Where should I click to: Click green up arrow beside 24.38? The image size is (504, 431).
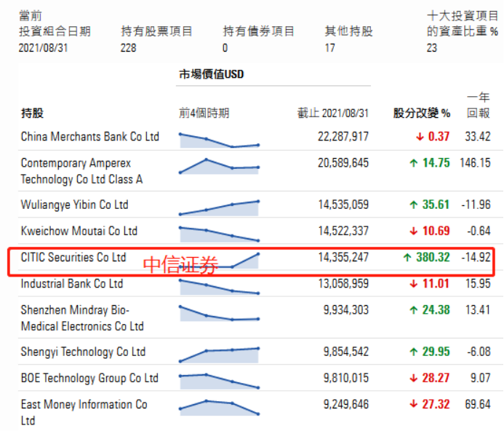click(x=414, y=310)
